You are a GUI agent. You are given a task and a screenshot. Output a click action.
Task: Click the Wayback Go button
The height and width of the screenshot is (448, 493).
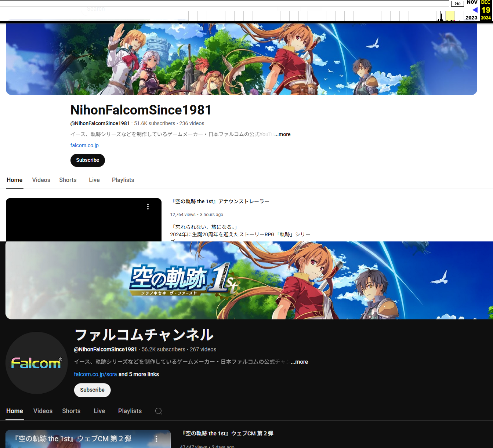(457, 3)
